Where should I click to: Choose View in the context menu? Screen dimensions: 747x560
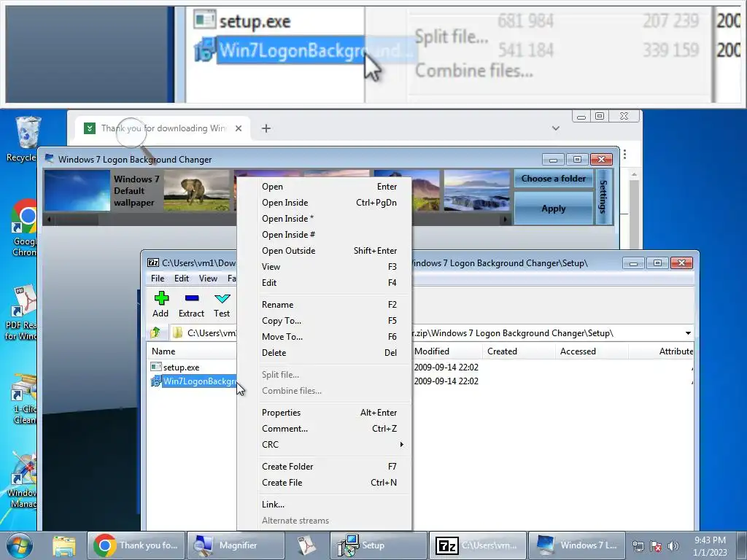325,267
